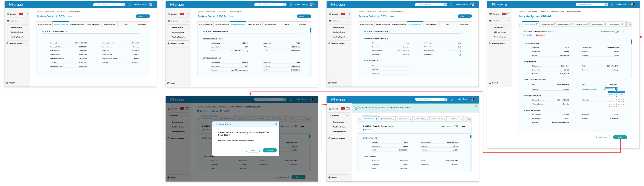
Task: Click Mary's avatar in top-right Relocate System screen
Action: 633,5
